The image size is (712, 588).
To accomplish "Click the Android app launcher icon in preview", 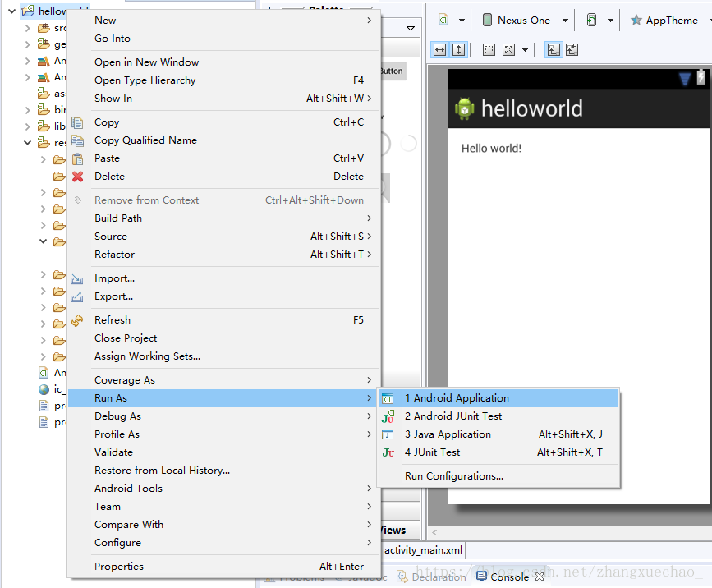I will point(465,108).
